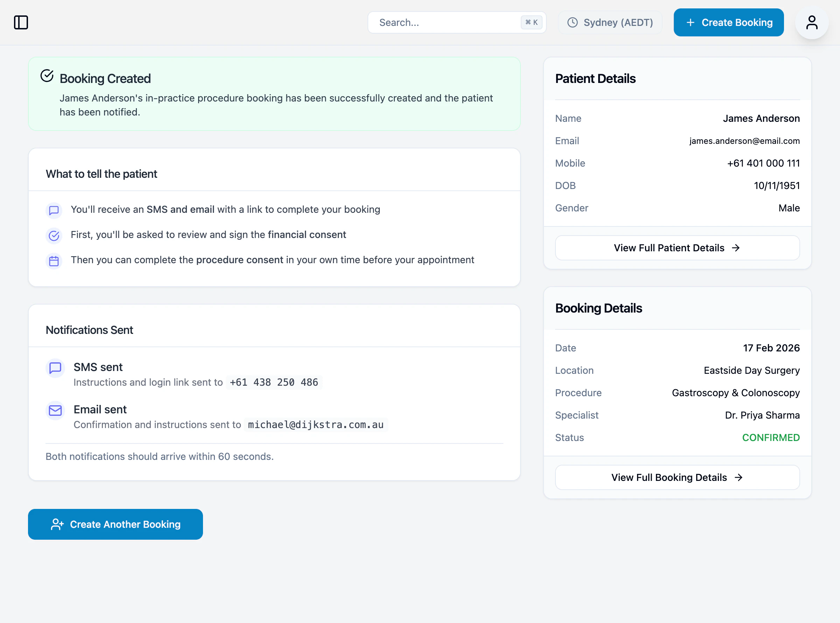This screenshot has height=623, width=840.
Task: Click the Email sent envelope icon
Action: (x=55, y=410)
